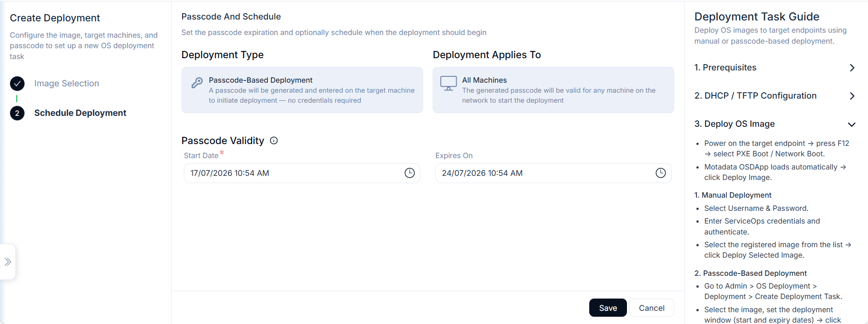Save the deployment task
The height and width of the screenshot is (324, 868).
[608, 308]
